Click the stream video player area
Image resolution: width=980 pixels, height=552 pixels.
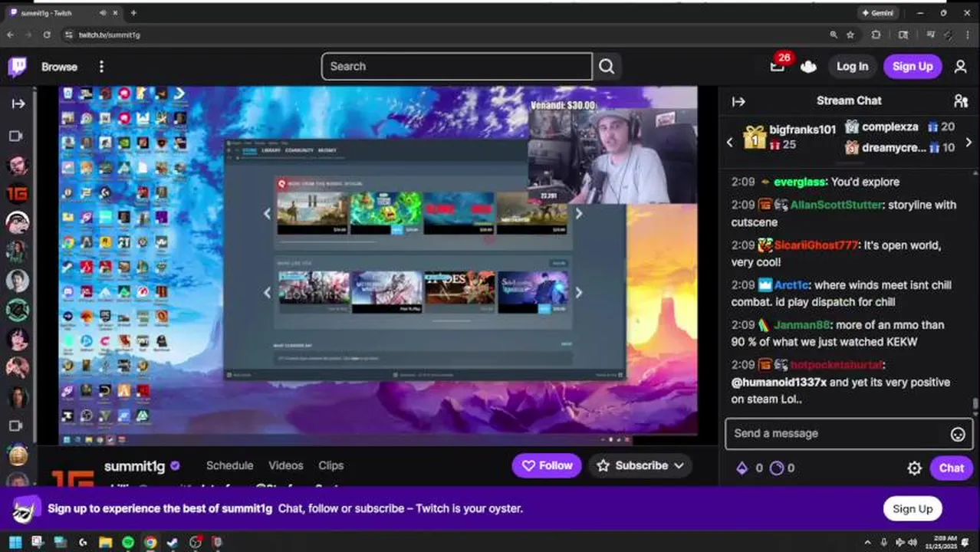[x=378, y=265]
